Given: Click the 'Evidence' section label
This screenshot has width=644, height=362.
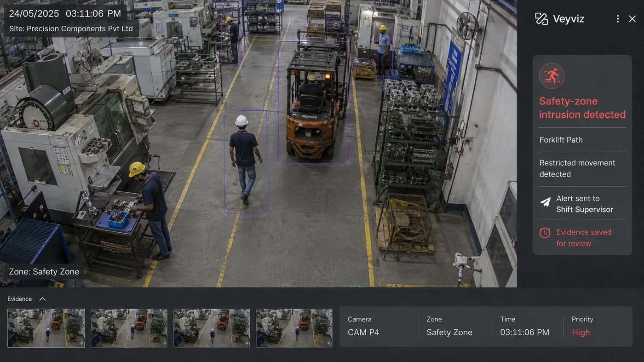Looking at the screenshot, I should pyautogui.click(x=20, y=299).
